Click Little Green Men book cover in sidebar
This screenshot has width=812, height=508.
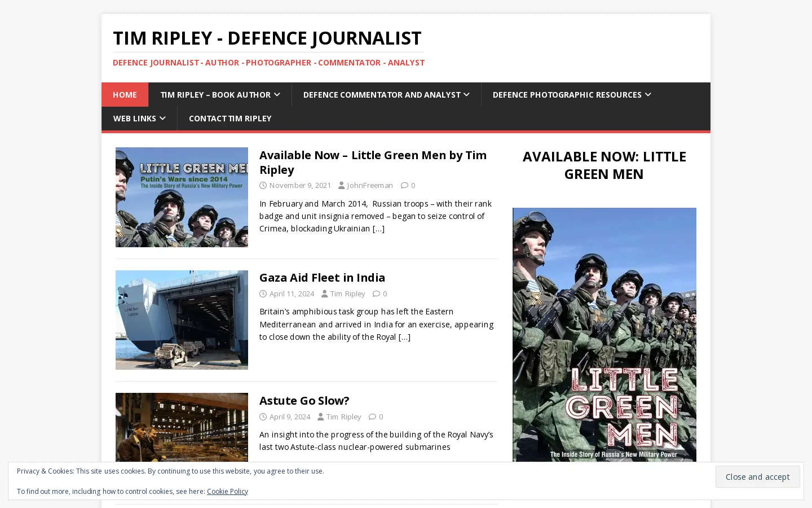604,335
